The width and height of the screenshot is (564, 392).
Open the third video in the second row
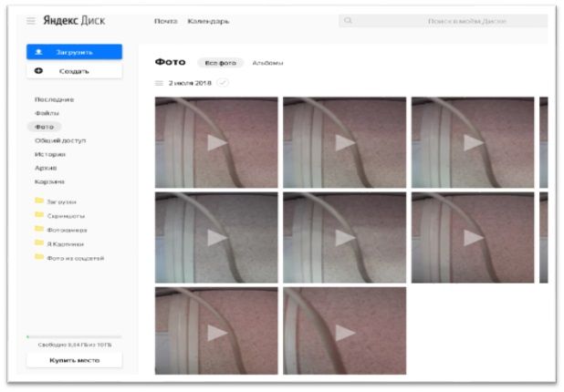473,238
